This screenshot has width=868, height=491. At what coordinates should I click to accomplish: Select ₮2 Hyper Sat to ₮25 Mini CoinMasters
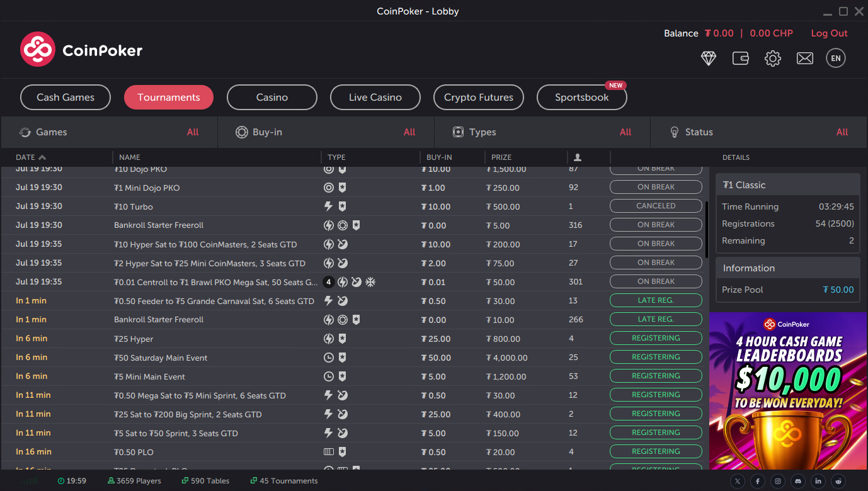click(354, 263)
